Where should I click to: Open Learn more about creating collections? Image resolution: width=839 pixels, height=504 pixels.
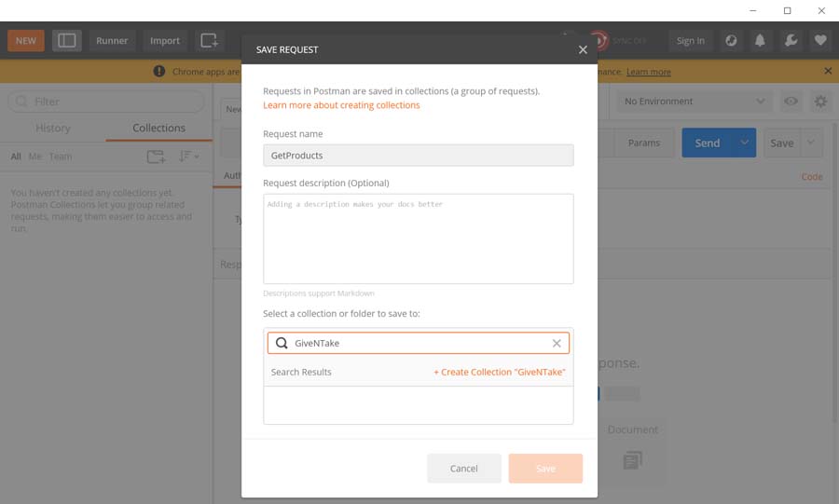(341, 105)
